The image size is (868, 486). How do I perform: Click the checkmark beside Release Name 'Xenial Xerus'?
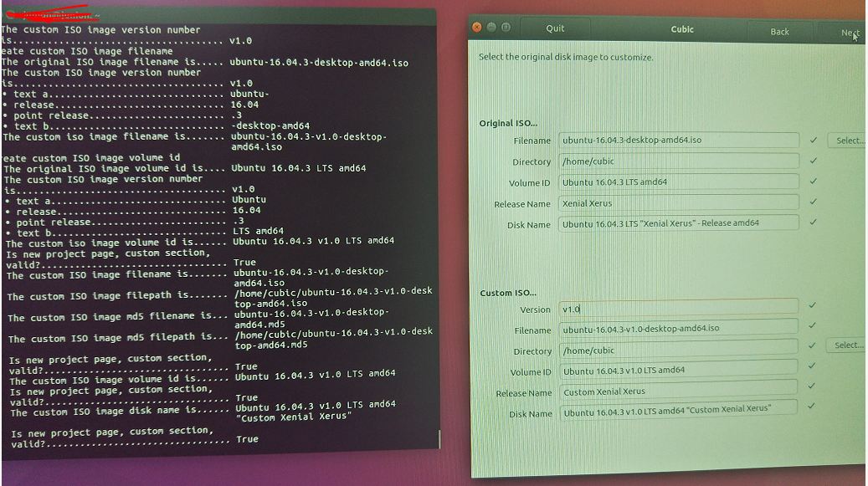pyautogui.click(x=813, y=203)
